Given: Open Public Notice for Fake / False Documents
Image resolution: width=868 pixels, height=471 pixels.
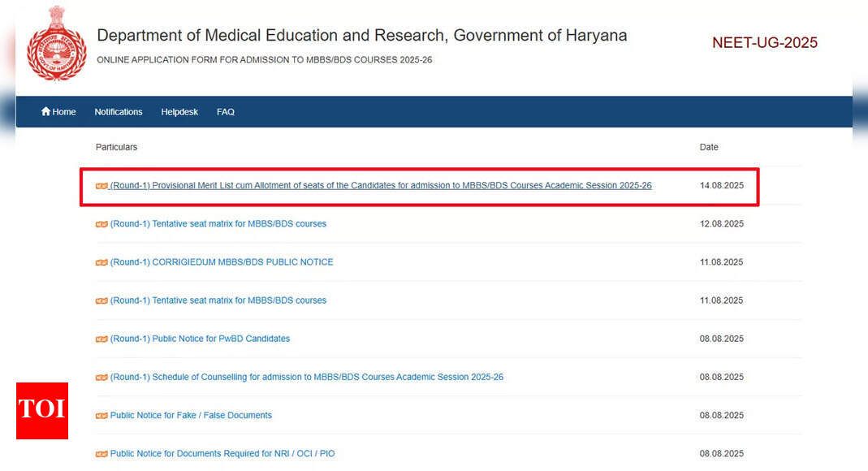Looking at the screenshot, I should [191, 415].
